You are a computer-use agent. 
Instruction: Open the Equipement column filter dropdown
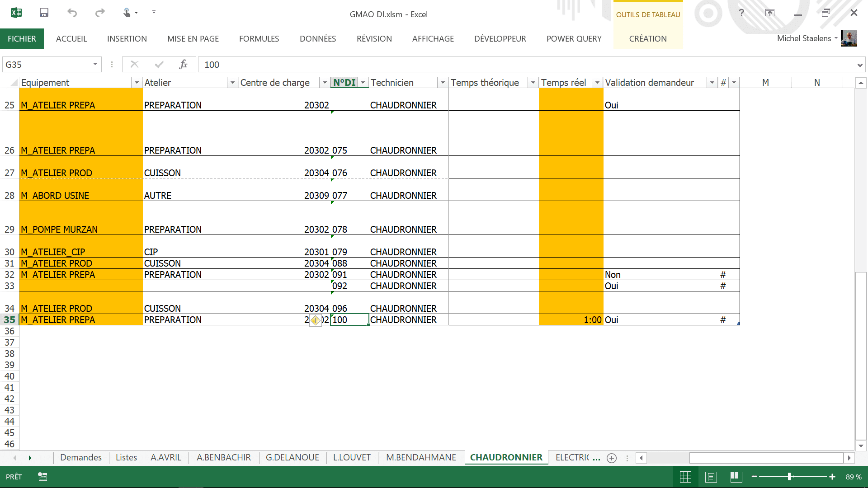[x=137, y=83]
